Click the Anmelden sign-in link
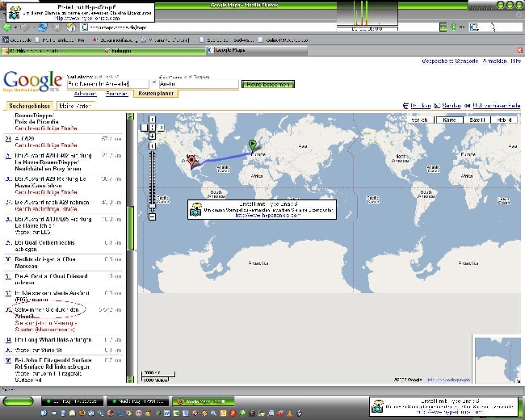The image size is (525, 420). point(494,61)
